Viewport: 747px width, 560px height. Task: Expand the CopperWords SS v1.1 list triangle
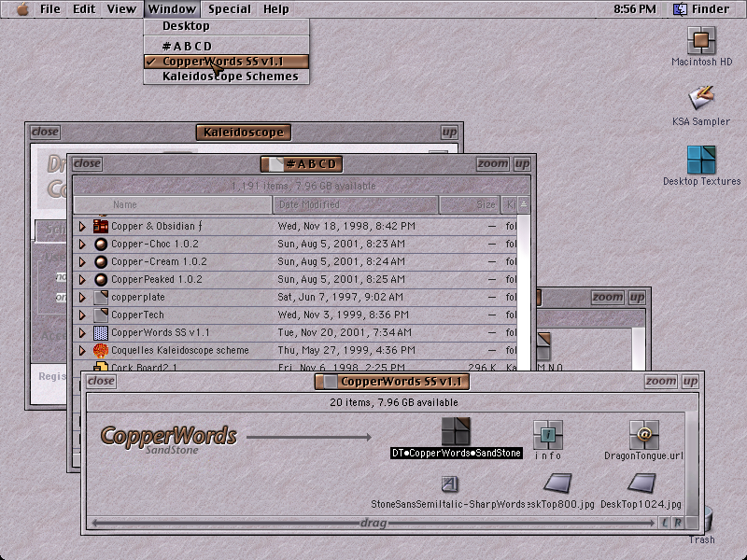tap(82, 333)
